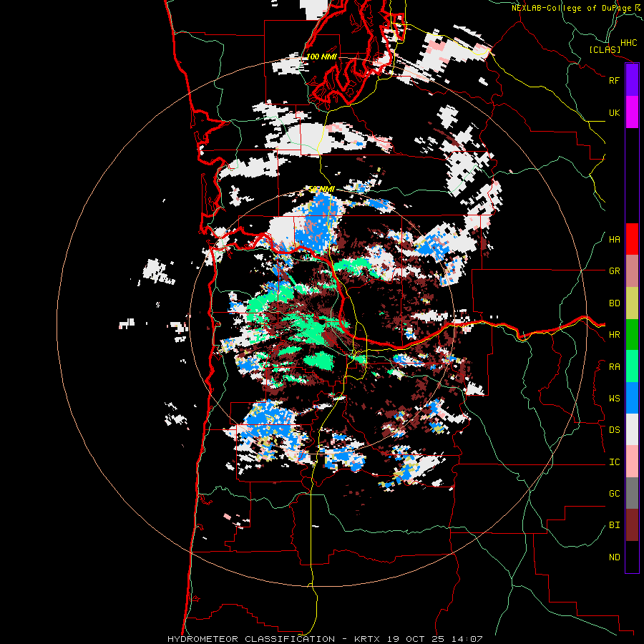Click the BD legend label

pos(614,303)
